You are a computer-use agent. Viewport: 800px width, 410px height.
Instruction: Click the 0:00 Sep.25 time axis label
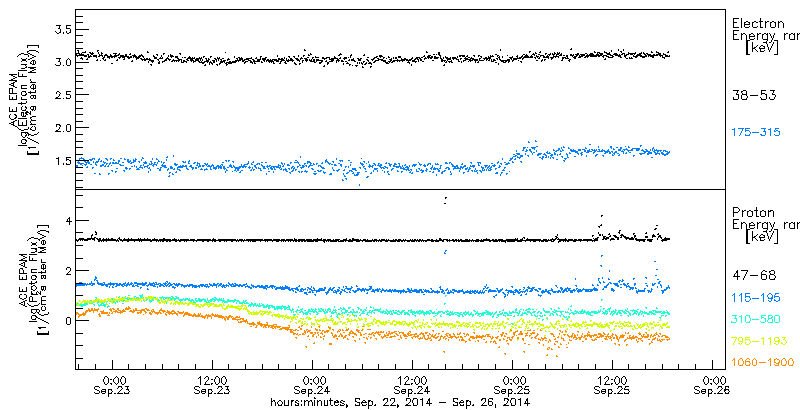coord(512,385)
